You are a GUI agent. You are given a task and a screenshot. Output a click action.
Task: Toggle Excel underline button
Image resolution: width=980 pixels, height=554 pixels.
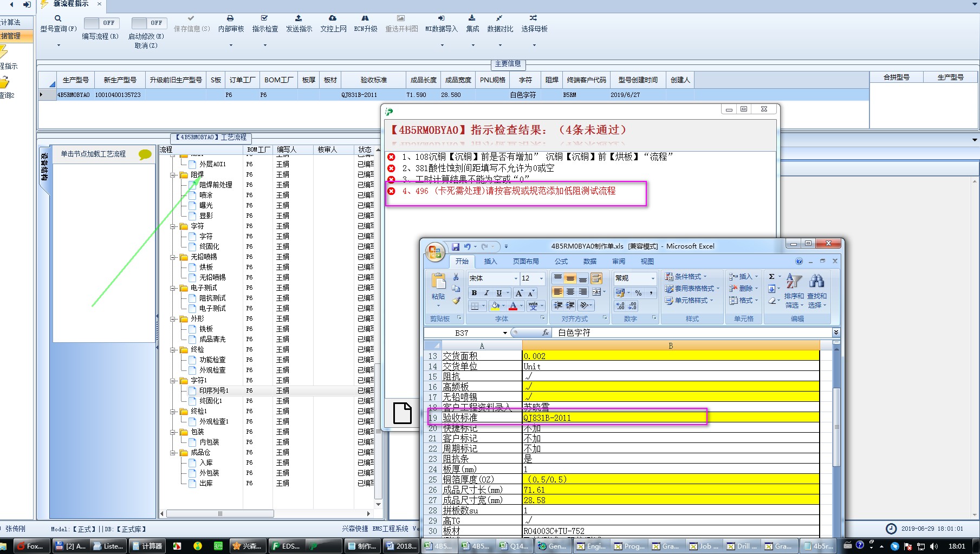point(499,293)
